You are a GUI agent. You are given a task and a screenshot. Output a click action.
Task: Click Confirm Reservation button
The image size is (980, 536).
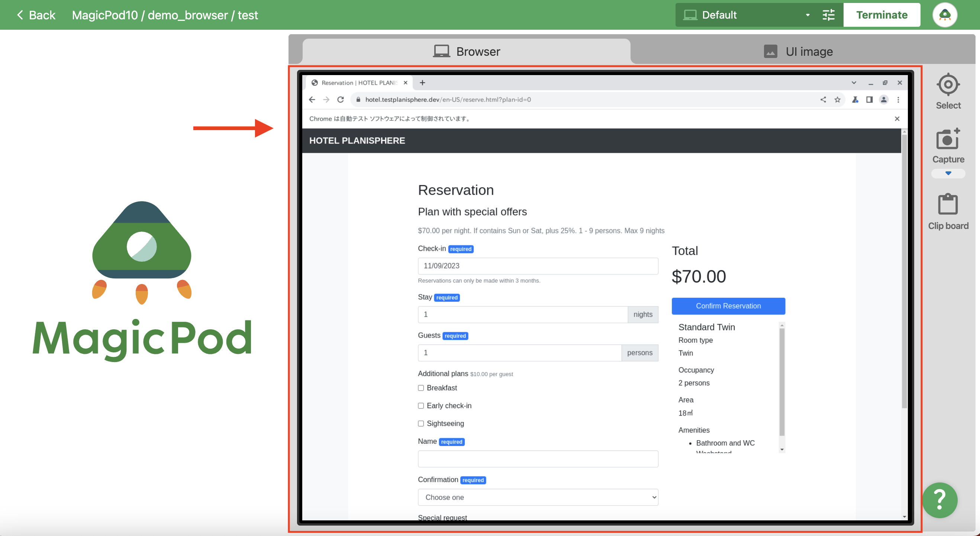coord(728,306)
